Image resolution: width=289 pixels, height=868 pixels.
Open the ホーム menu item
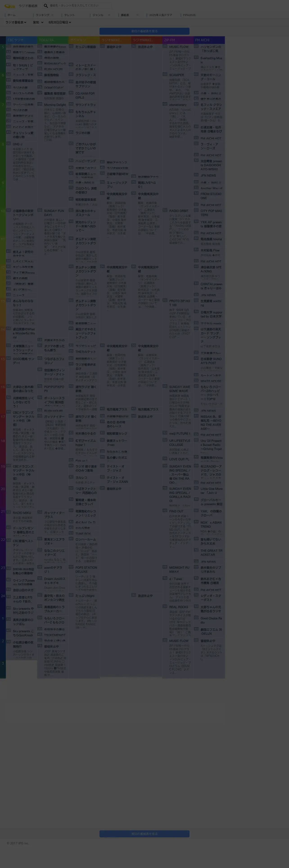tap(11, 15)
